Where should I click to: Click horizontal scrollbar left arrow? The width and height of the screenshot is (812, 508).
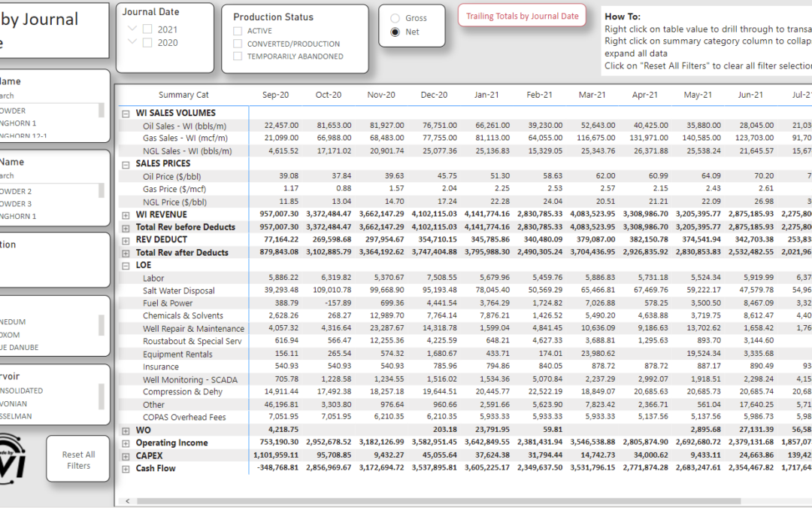[x=127, y=501]
